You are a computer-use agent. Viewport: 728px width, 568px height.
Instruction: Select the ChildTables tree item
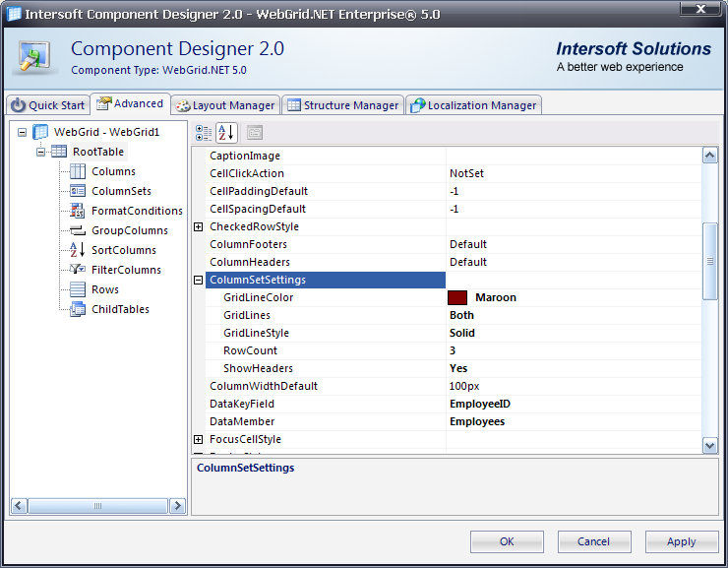[120, 309]
